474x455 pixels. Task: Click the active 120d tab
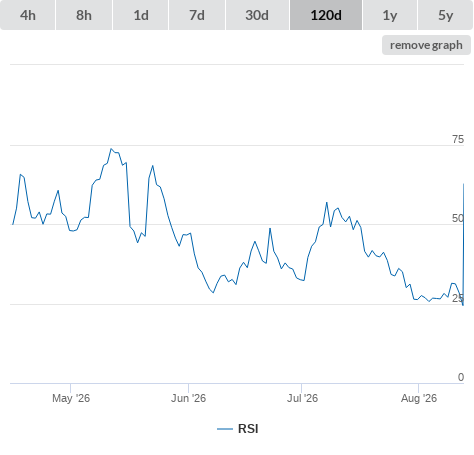coord(326,15)
